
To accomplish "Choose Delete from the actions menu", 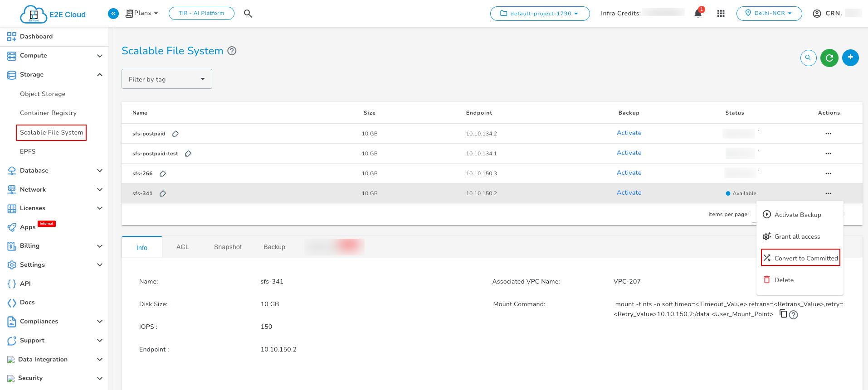I will point(784,280).
